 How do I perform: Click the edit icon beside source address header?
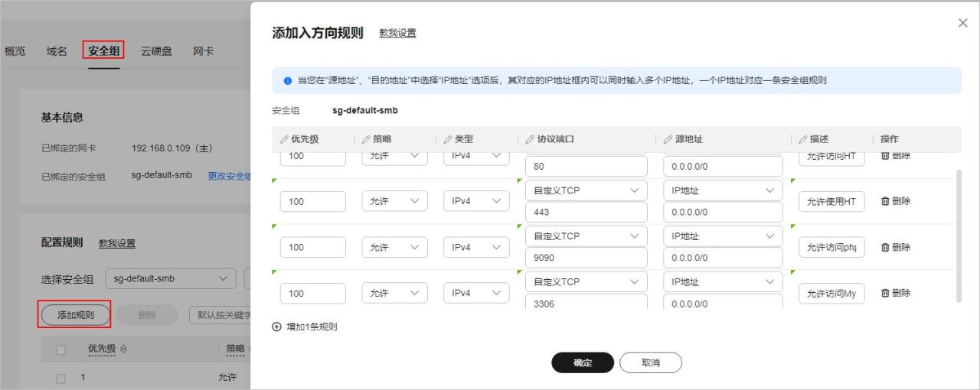668,139
